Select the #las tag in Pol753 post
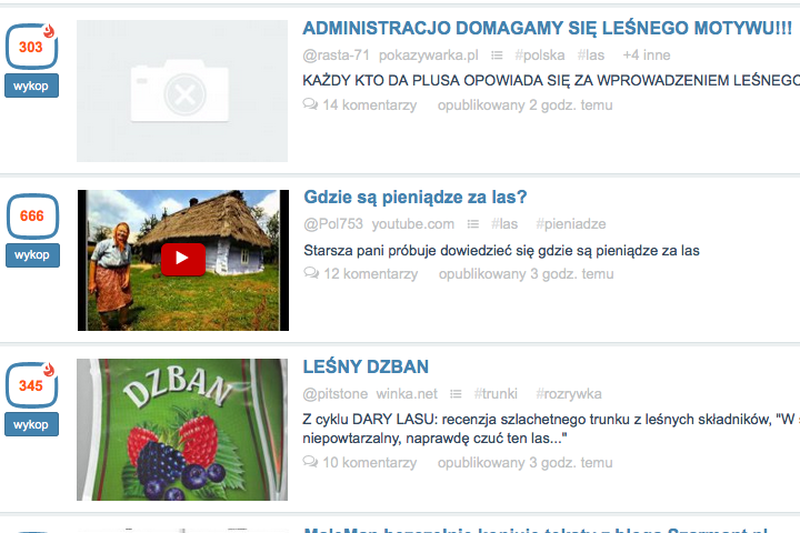Image resolution: width=800 pixels, height=533 pixels. coord(504,224)
